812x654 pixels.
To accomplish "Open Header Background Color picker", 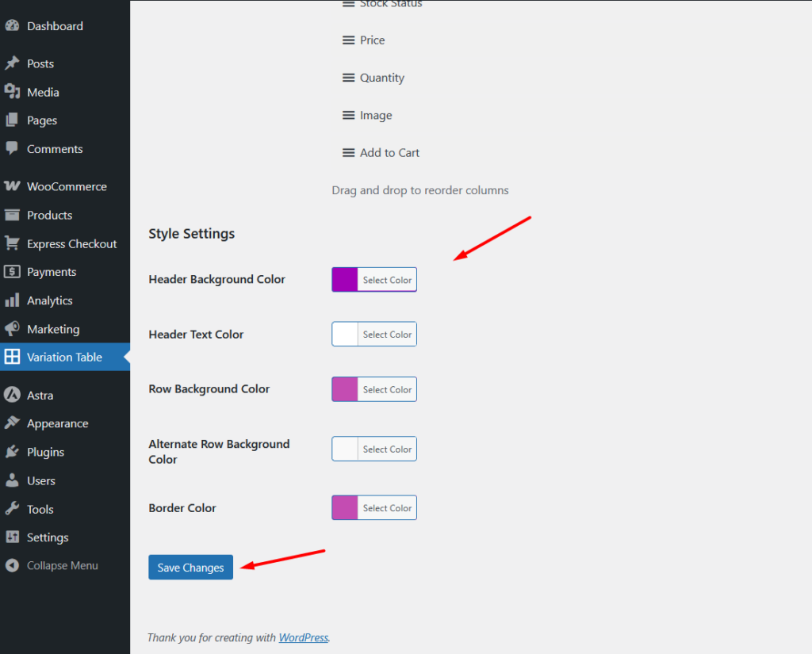I will [x=374, y=280].
